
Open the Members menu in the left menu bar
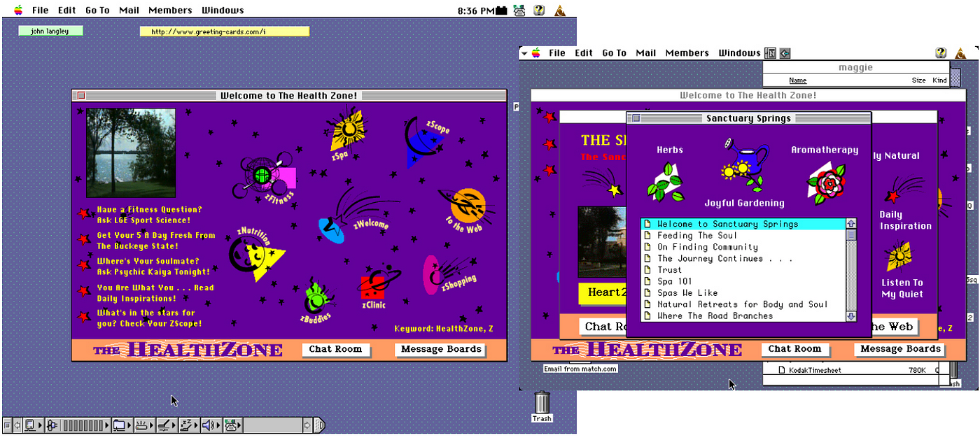[170, 10]
